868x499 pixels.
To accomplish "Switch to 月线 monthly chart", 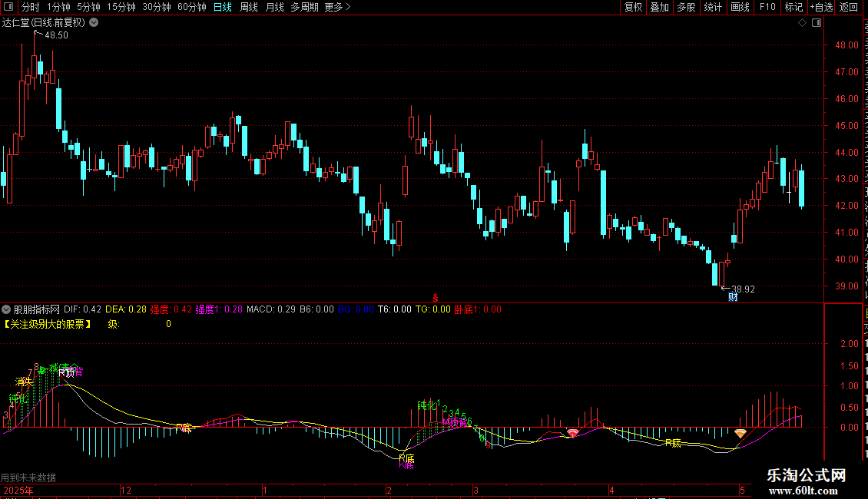I will click(274, 7).
